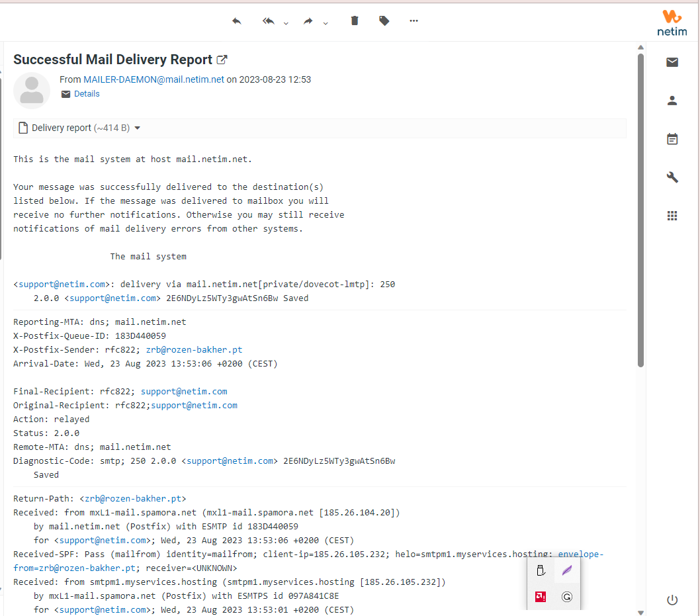Click the red tray icon
Viewport: 700px width, 616px height.
[541, 597]
